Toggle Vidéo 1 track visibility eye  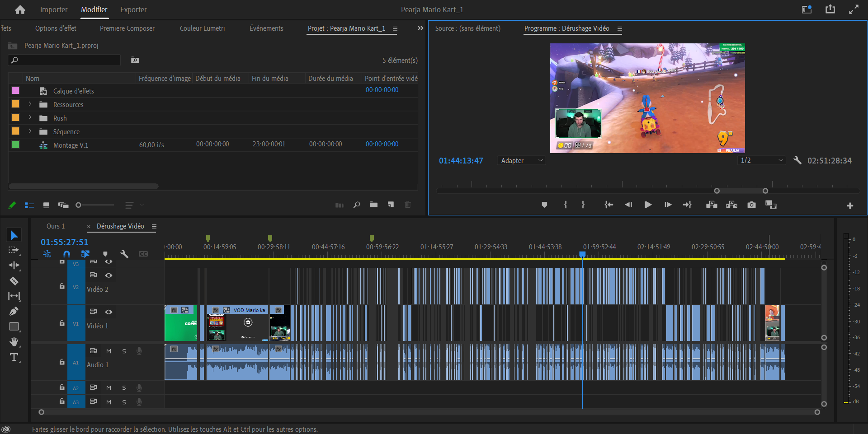tap(108, 312)
